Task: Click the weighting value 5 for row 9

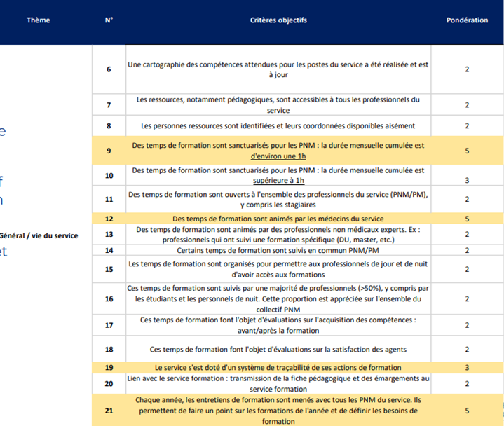Action: (x=467, y=151)
